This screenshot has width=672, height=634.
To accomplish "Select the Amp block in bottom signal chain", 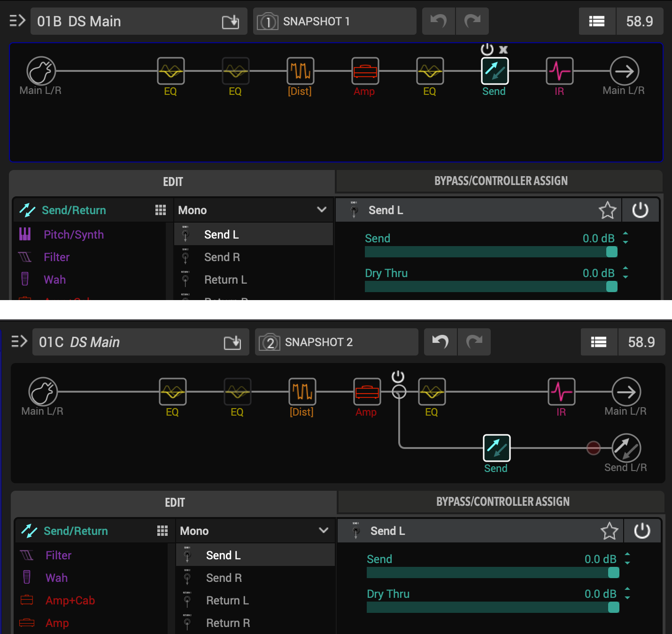I will (367, 392).
